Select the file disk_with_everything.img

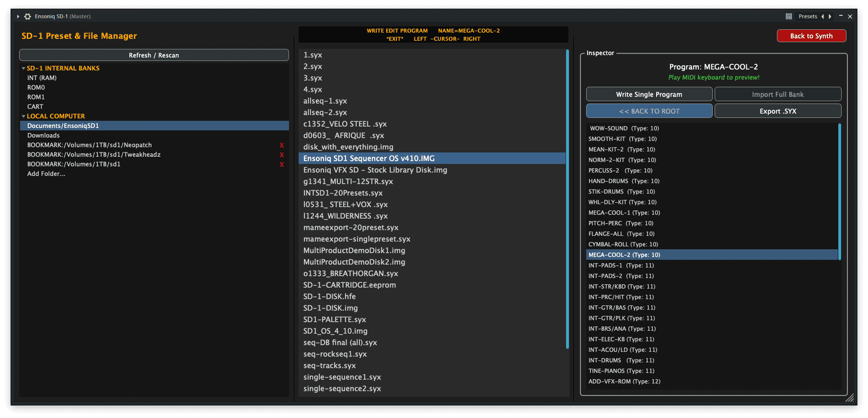click(432, 147)
